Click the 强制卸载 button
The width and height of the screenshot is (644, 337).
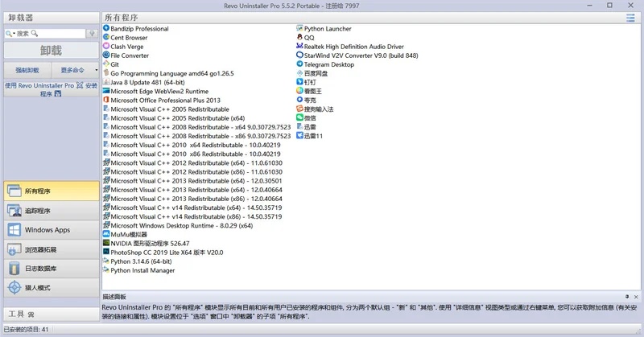click(x=27, y=70)
